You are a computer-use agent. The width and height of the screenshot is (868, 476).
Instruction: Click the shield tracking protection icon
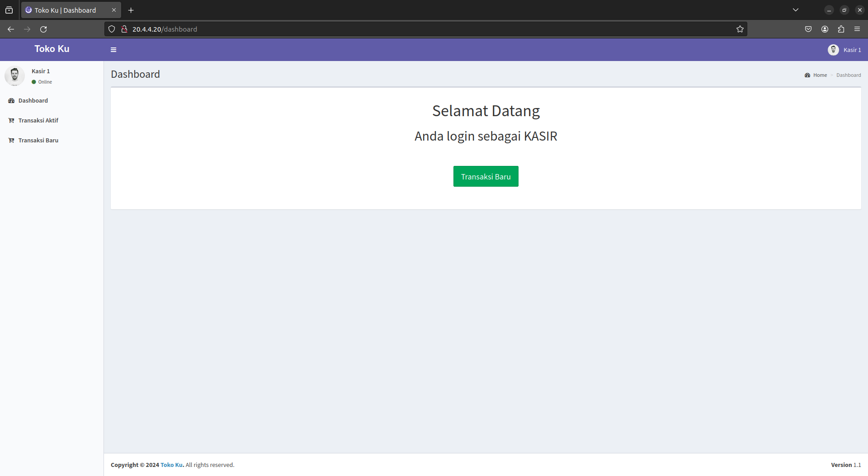tap(112, 29)
